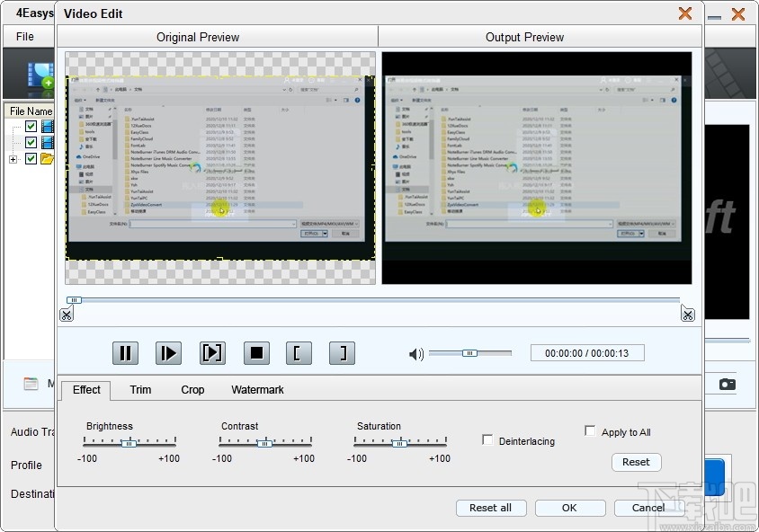Mute audio via the speaker icon
Screen dimensions: 759x532
(415, 354)
